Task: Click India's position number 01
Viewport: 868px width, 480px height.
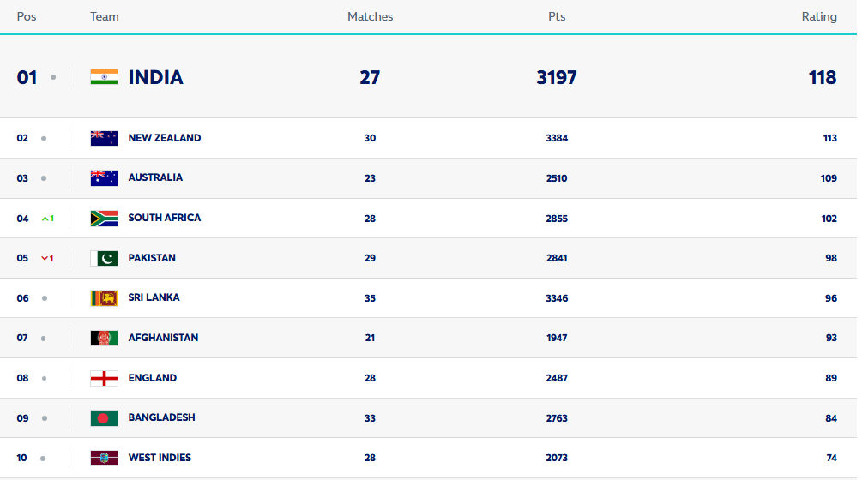Action: [27, 77]
